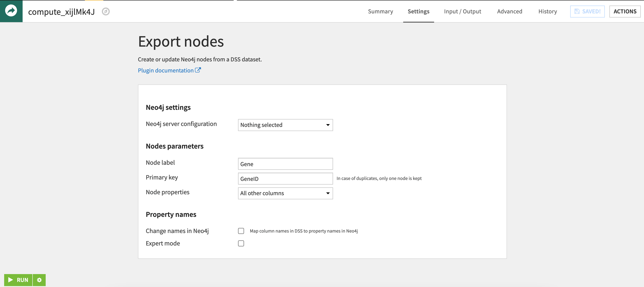The width and height of the screenshot is (644, 287).
Task: Click 'In case of duplicates' hint text
Action: (x=379, y=178)
